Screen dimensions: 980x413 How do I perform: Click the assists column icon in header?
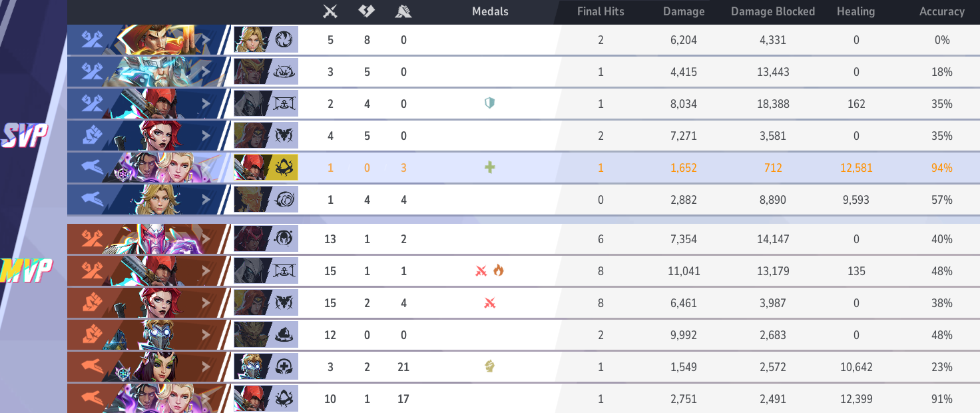coord(403,11)
